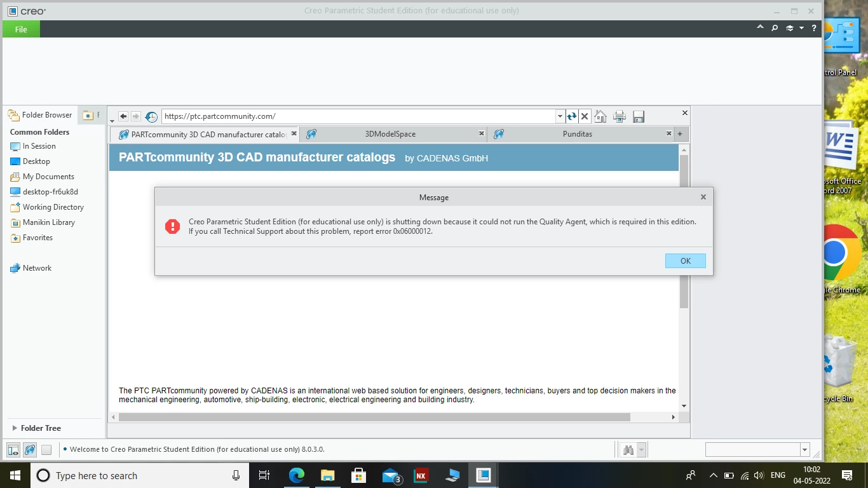Open the Windows Start menu
The width and height of the screenshot is (868, 488).
click(x=15, y=475)
